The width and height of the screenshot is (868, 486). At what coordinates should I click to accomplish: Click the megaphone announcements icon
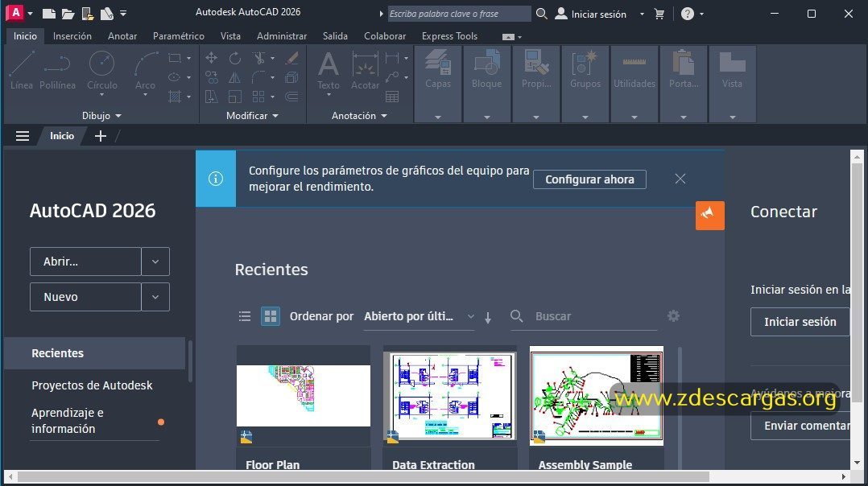[x=709, y=215]
